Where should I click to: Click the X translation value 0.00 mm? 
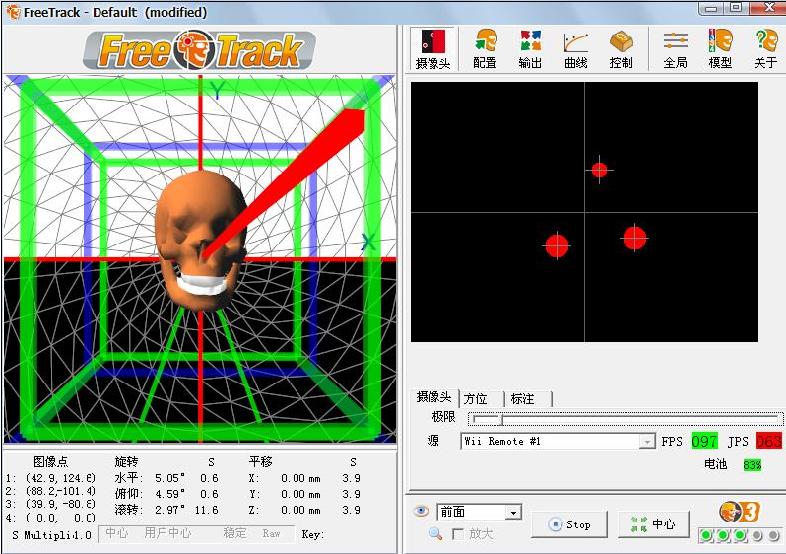(301, 478)
